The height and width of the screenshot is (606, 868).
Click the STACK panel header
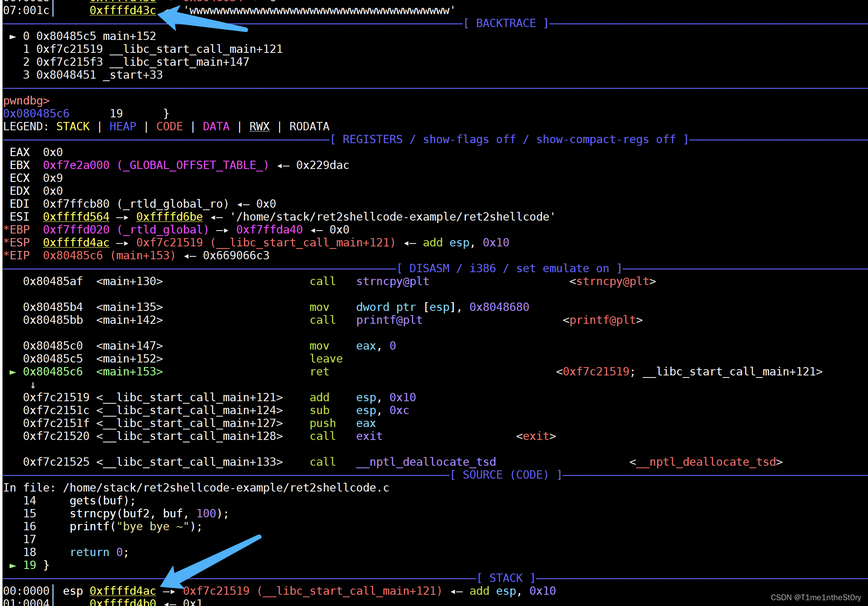tap(505, 578)
